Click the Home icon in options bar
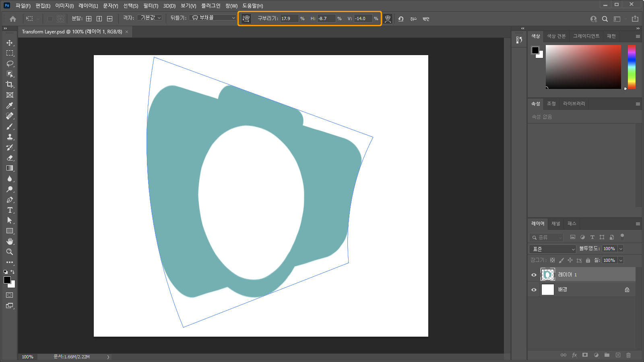 tap(13, 19)
